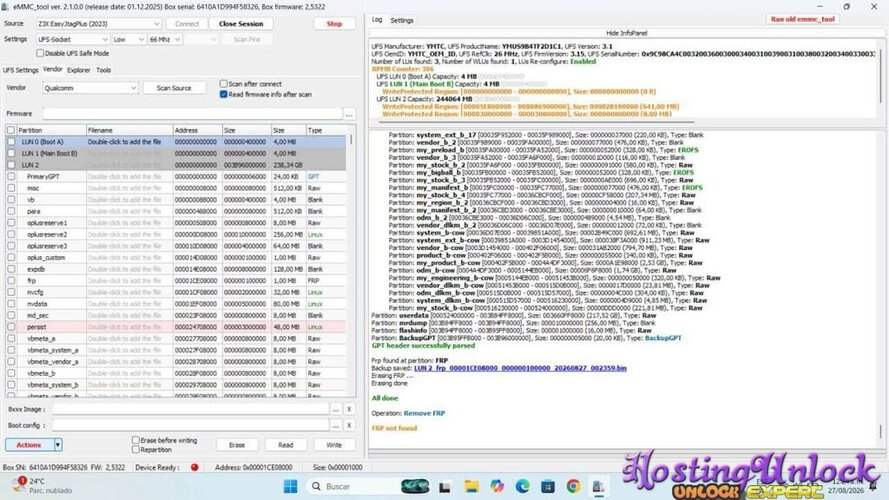Image resolution: width=889 pixels, height=500 pixels.
Task: Open File Explorer from the taskbar
Action: (x=471, y=486)
